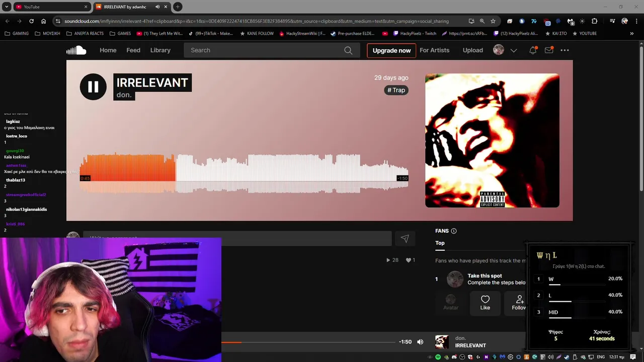Open the messages envelope icon

point(549,50)
